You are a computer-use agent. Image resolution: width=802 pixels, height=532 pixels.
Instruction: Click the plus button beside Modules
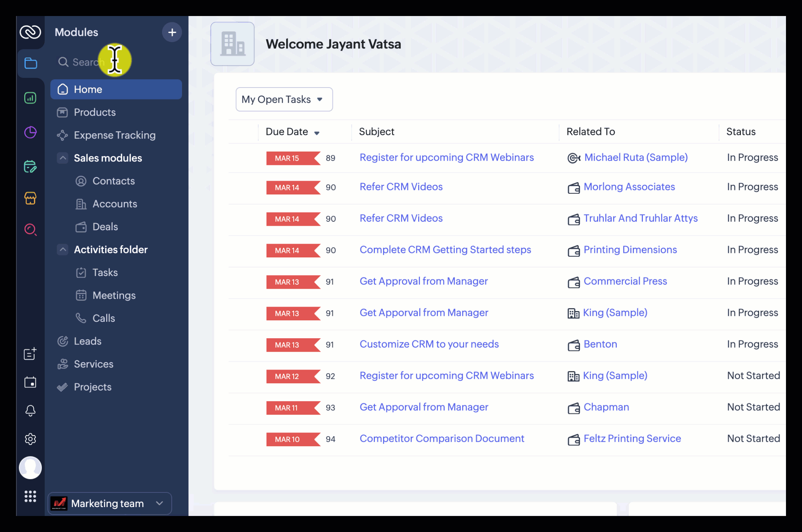172,32
